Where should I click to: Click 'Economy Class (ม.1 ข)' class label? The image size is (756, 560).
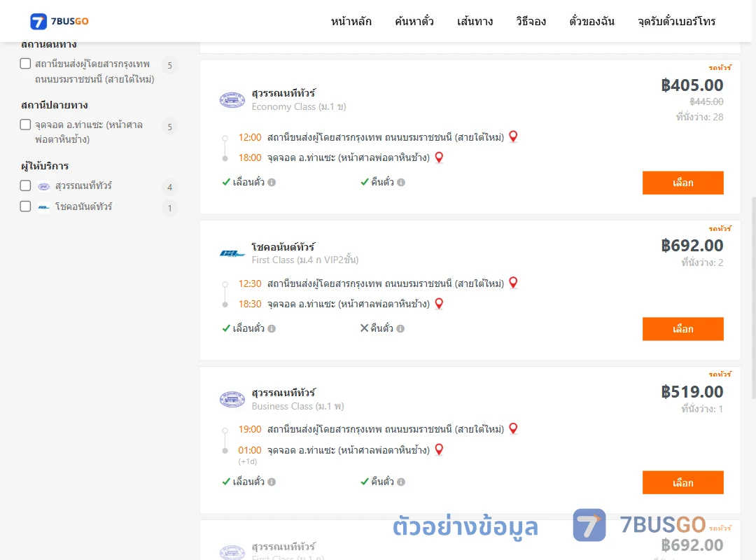click(299, 106)
